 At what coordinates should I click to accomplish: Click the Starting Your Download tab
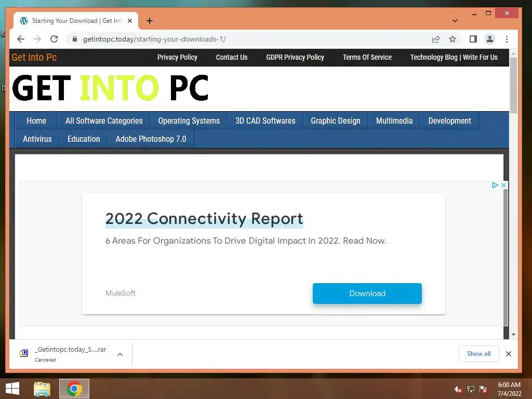(x=76, y=21)
